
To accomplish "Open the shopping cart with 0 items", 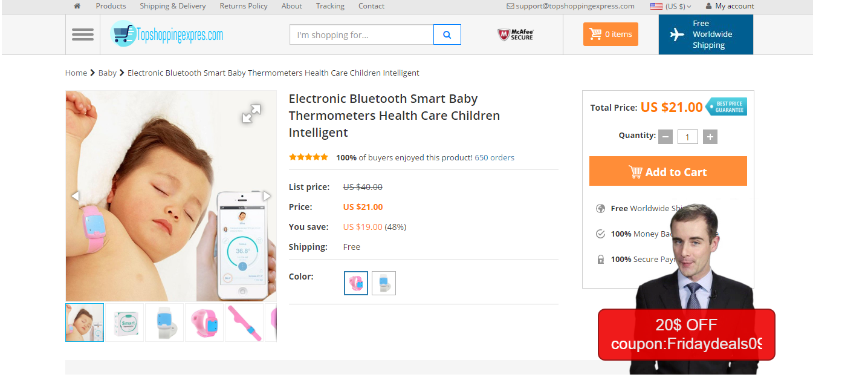I will point(611,34).
